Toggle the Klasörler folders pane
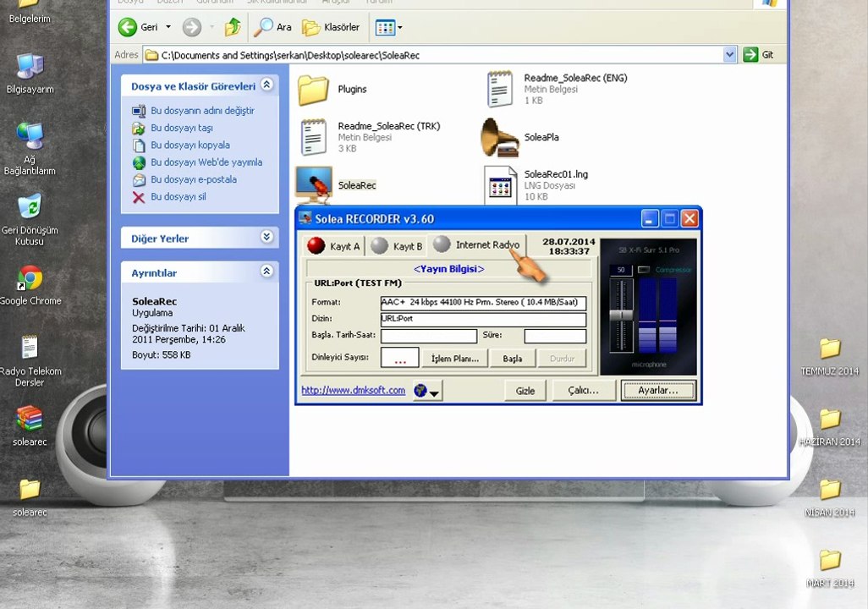The width and height of the screenshot is (868, 609). click(331, 27)
